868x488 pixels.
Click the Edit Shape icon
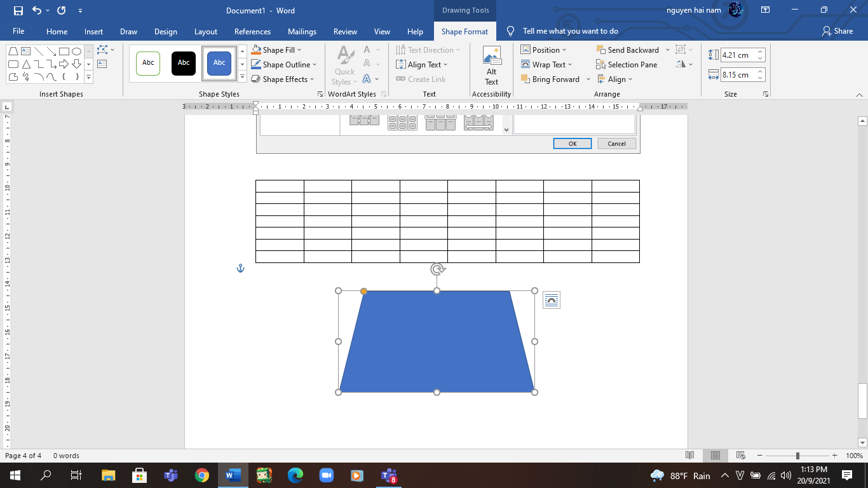tap(105, 50)
